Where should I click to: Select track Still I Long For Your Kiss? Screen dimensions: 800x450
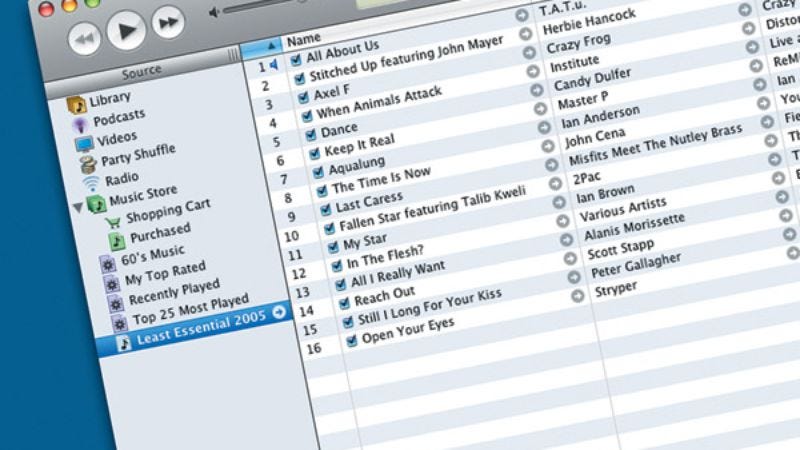tap(430, 308)
